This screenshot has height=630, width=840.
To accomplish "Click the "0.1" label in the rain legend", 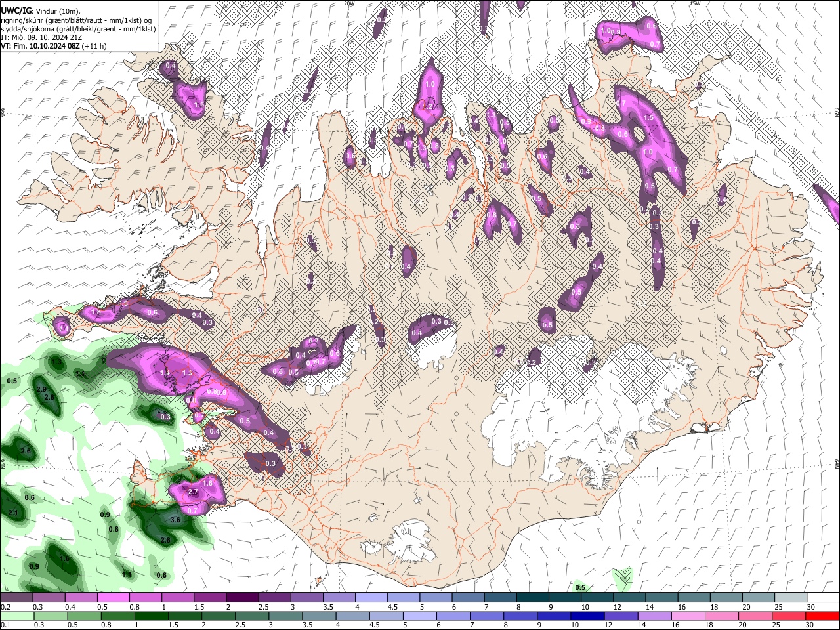I will point(5,625).
